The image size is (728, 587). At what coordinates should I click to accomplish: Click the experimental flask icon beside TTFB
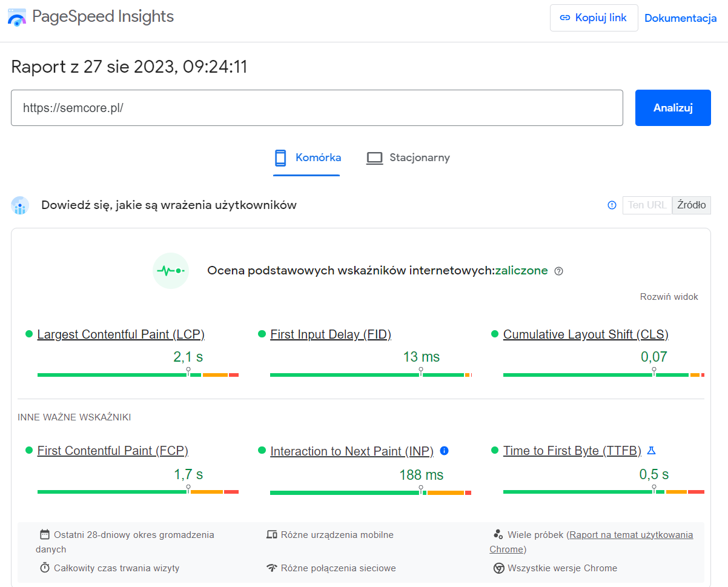[x=652, y=451]
